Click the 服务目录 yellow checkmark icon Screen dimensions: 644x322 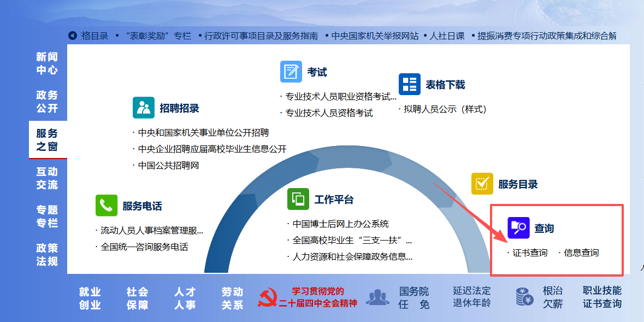(482, 183)
